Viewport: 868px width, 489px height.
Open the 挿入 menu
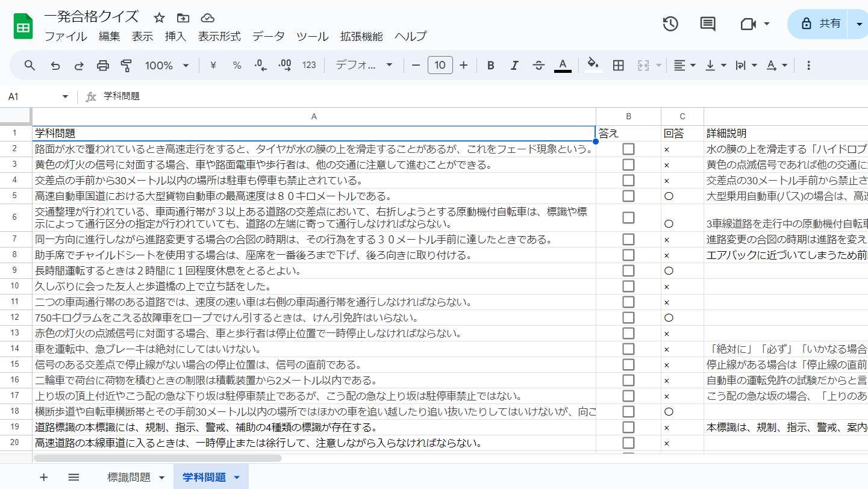175,36
